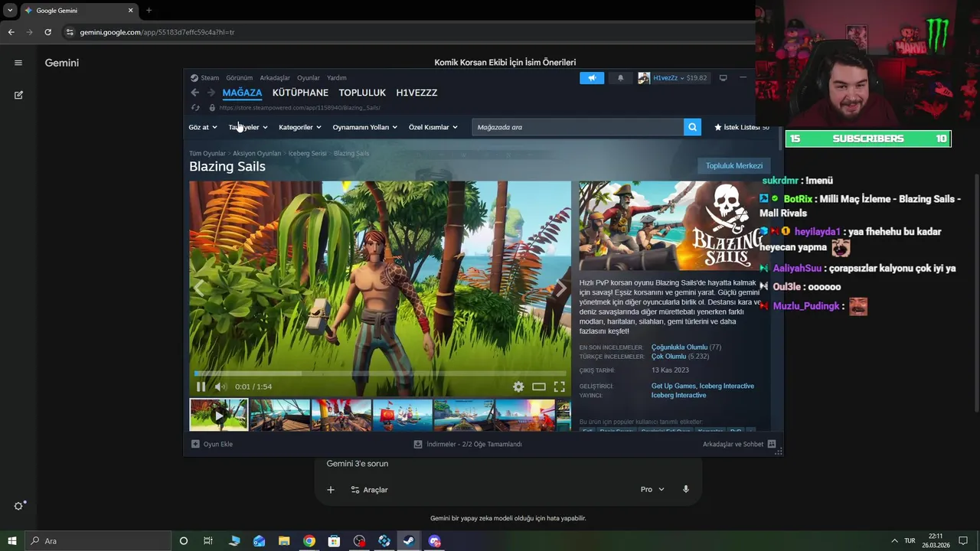Show previous screenshot with left arrow

(x=199, y=288)
